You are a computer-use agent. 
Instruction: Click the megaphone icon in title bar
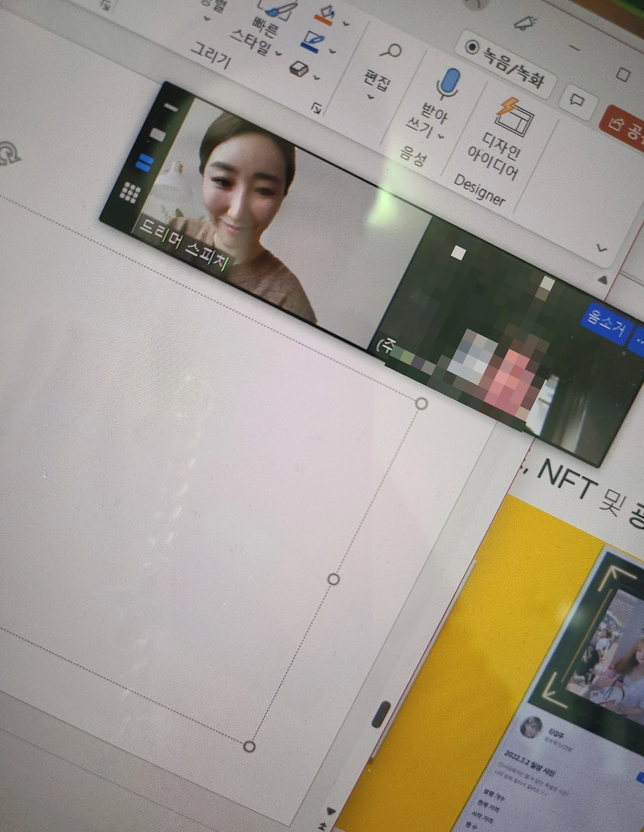point(525,23)
